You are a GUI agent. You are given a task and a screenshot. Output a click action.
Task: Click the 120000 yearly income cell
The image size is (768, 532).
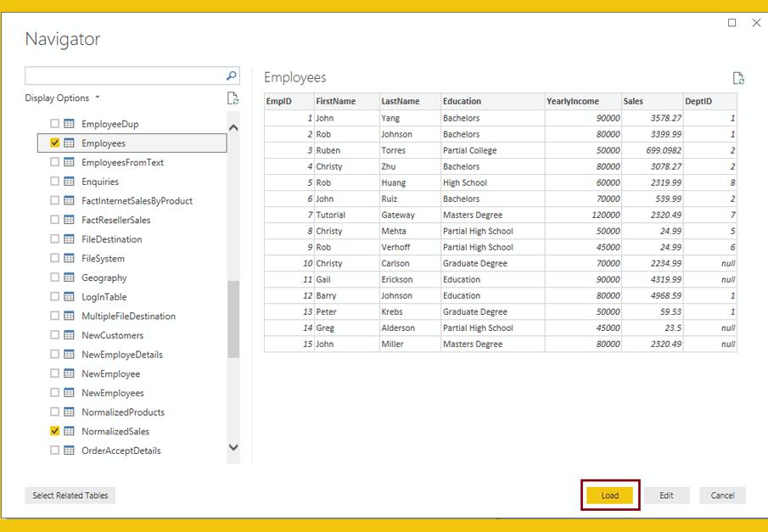(x=583, y=215)
